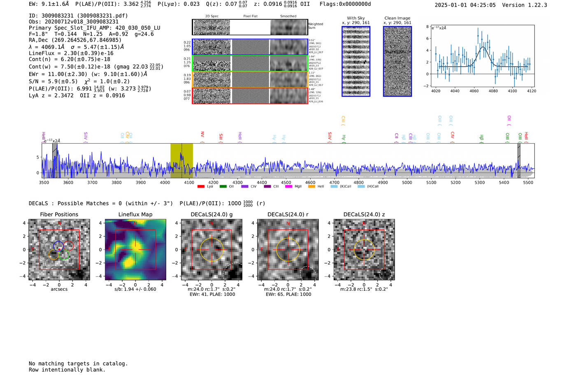576x392 pixels.
Task: Click the dashed white circle in DECaLS r
Action: (309, 274)
